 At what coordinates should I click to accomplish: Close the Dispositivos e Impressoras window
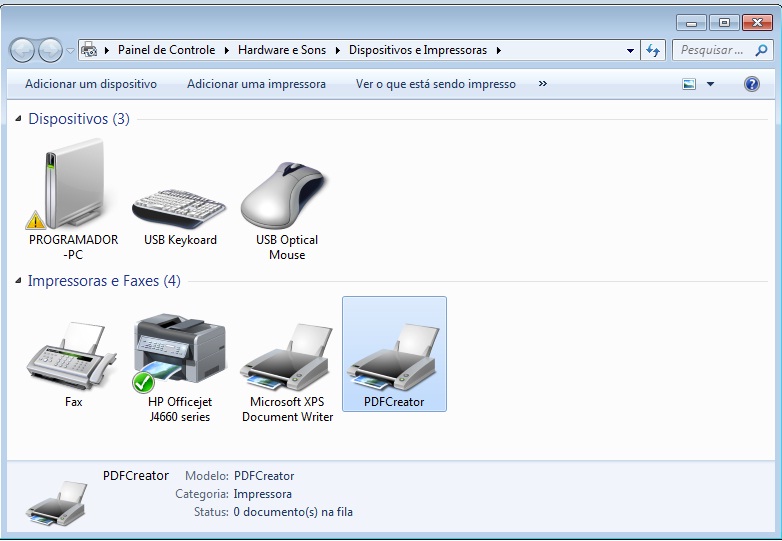coord(758,22)
